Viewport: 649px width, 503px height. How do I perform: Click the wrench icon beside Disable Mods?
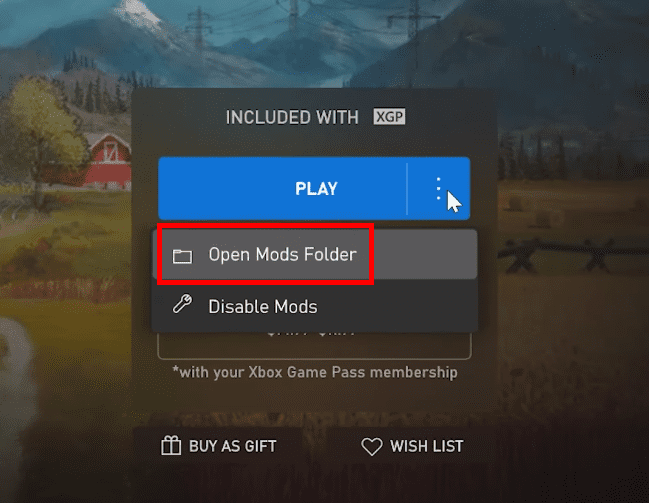182,304
